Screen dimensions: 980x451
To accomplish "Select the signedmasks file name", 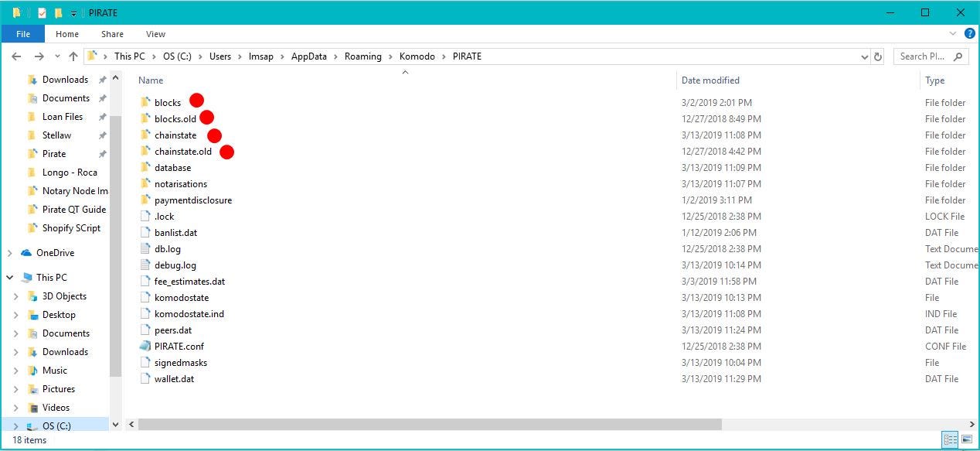I will click(181, 362).
